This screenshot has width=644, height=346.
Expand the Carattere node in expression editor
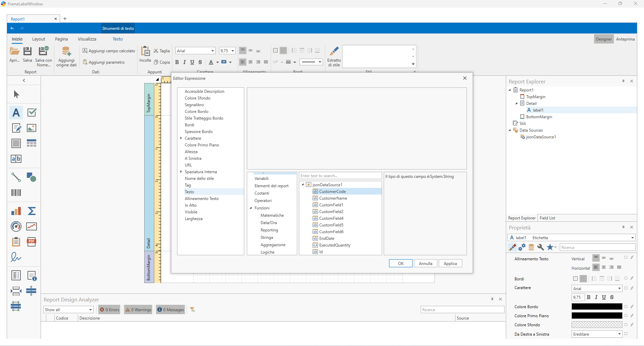(x=181, y=138)
